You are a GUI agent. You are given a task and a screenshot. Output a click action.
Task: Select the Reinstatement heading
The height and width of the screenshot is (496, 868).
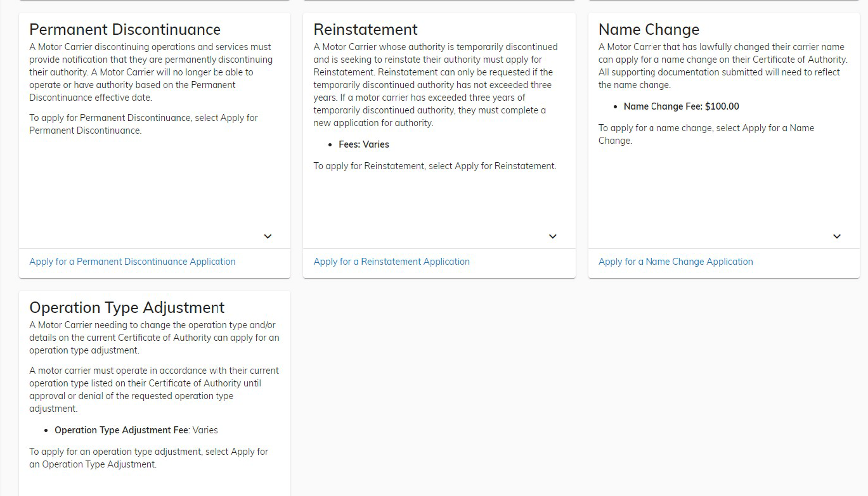pos(366,30)
